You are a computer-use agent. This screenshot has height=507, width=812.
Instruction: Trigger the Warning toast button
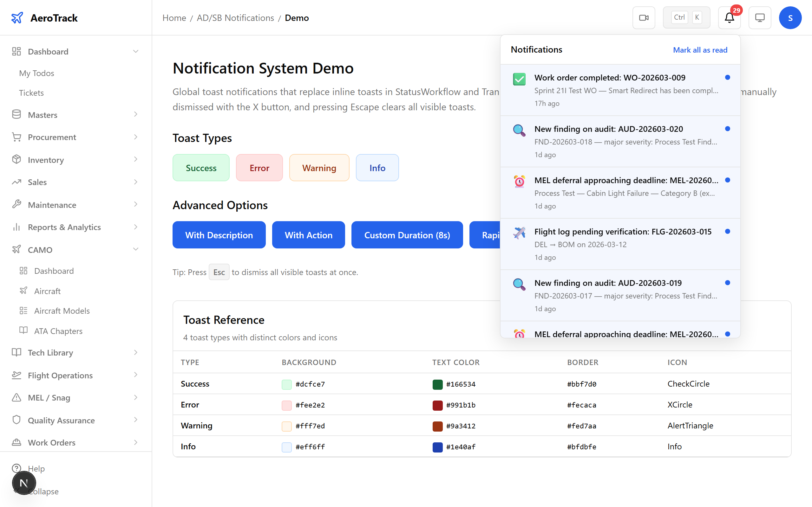(319, 168)
